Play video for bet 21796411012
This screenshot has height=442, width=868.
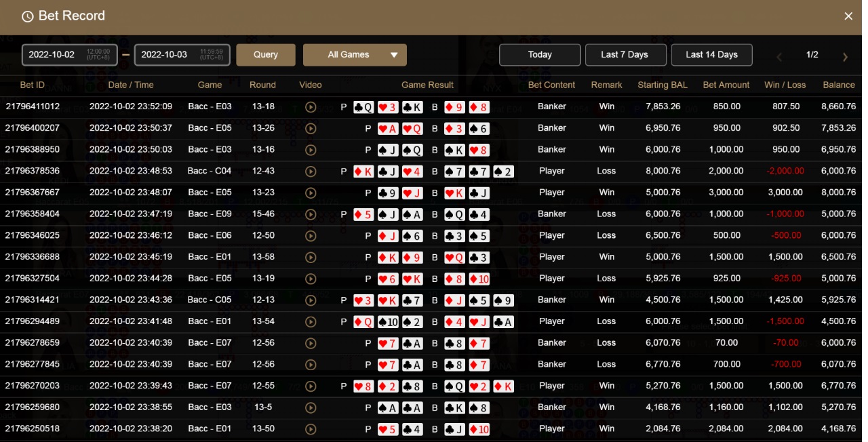coord(311,106)
